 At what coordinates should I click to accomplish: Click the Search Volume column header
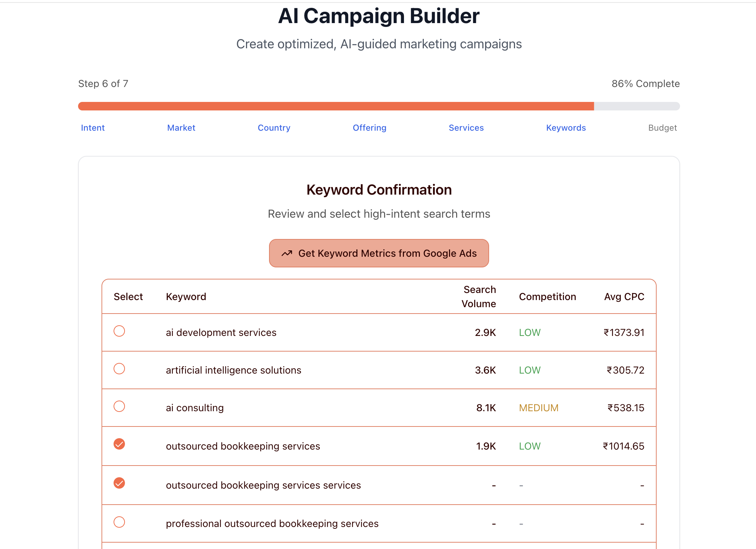tap(478, 297)
